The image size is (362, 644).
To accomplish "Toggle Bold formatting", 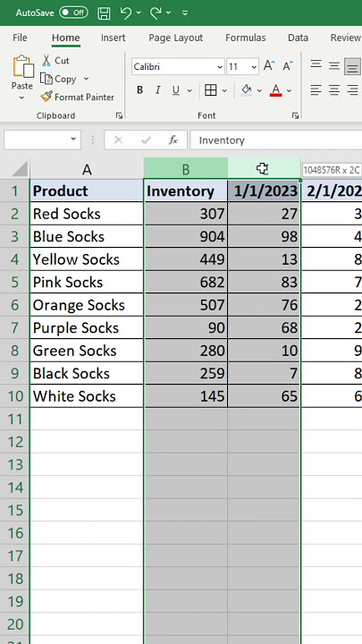I will (x=139, y=90).
